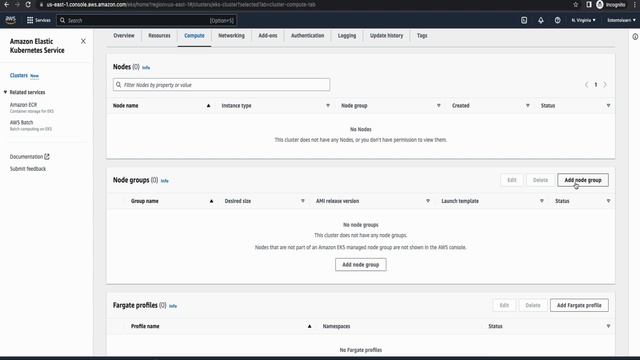Click Add node group in the empty table

click(x=361, y=264)
